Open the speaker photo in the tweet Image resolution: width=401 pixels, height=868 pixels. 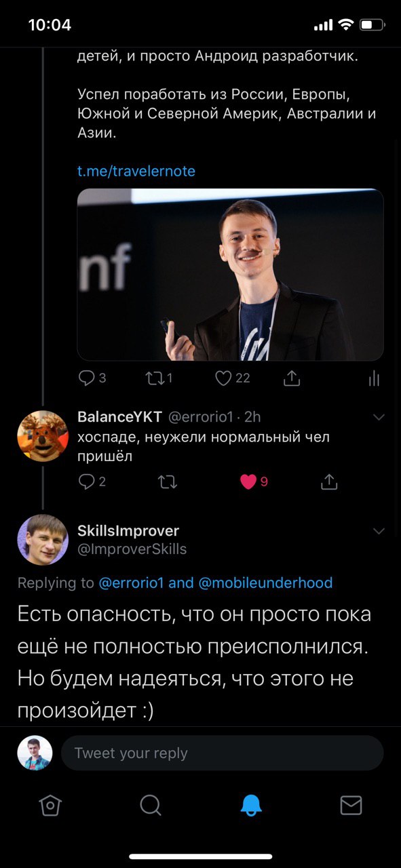[x=231, y=275]
